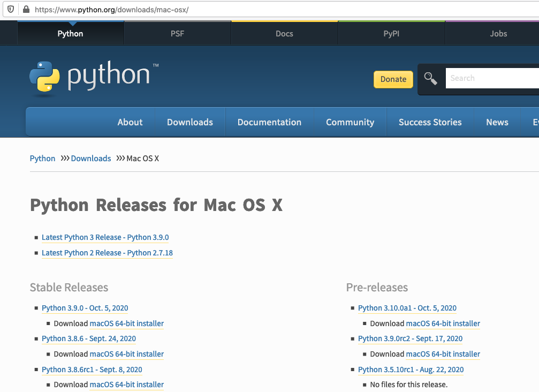This screenshot has width=539, height=392.
Task: Open the PyPI tab
Action: click(x=391, y=33)
